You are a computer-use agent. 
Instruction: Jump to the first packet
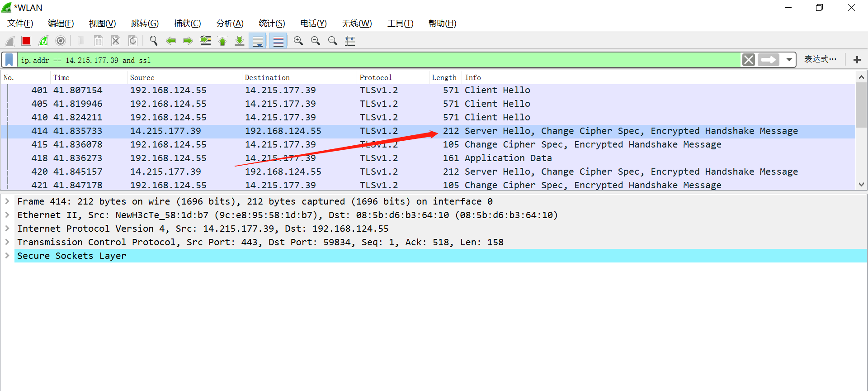(x=222, y=41)
